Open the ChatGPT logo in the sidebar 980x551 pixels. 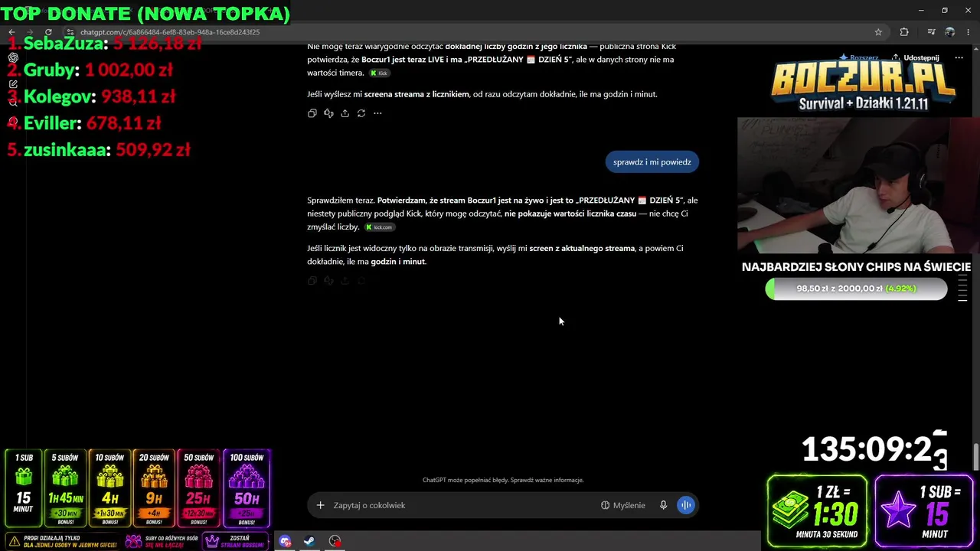[13, 57]
